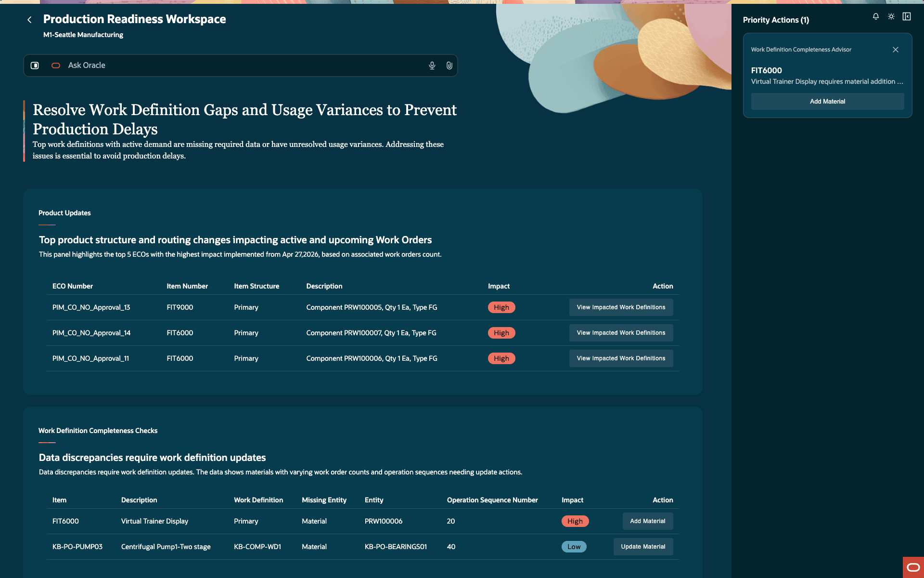Click work definition KB-COMP-WD1
This screenshot has width=924, height=578.
pyautogui.click(x=257, y=547)
